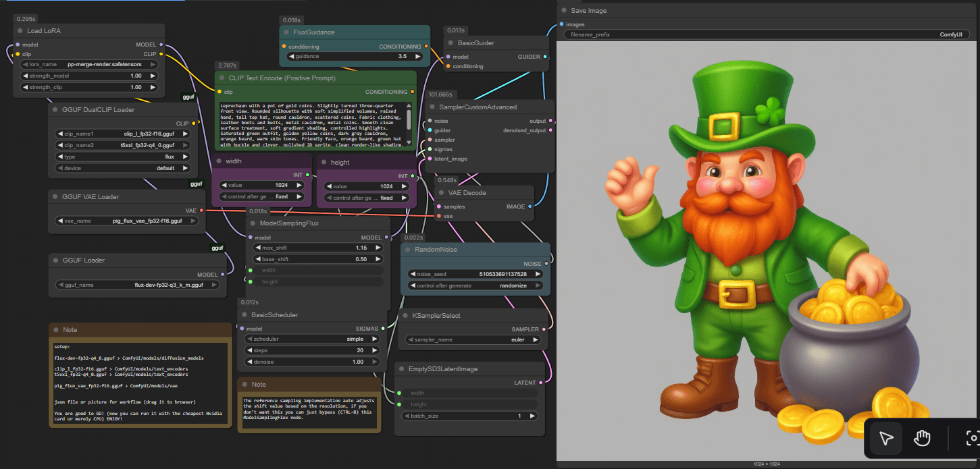Screen dimensions: 980x469
Task: Collapse the SamplerCustomAdvanced node via its title dot
Action: [x=432, y=107]
